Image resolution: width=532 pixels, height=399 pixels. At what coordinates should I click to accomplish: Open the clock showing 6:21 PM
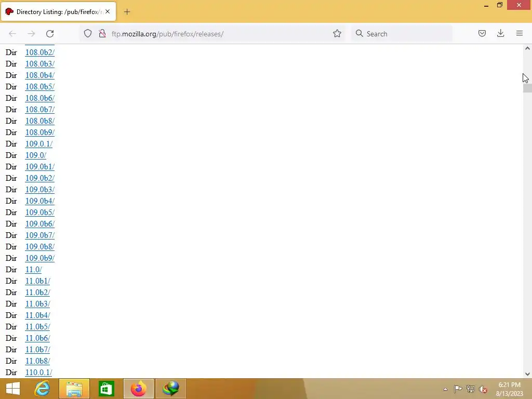(509, 389)
